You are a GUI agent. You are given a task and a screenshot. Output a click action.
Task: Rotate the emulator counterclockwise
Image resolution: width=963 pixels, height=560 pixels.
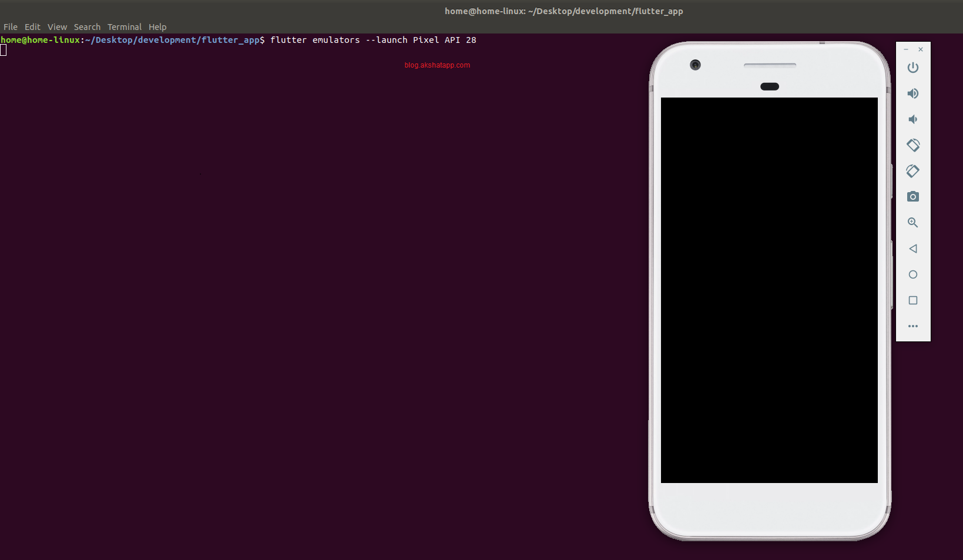click(x=912, y=145)
